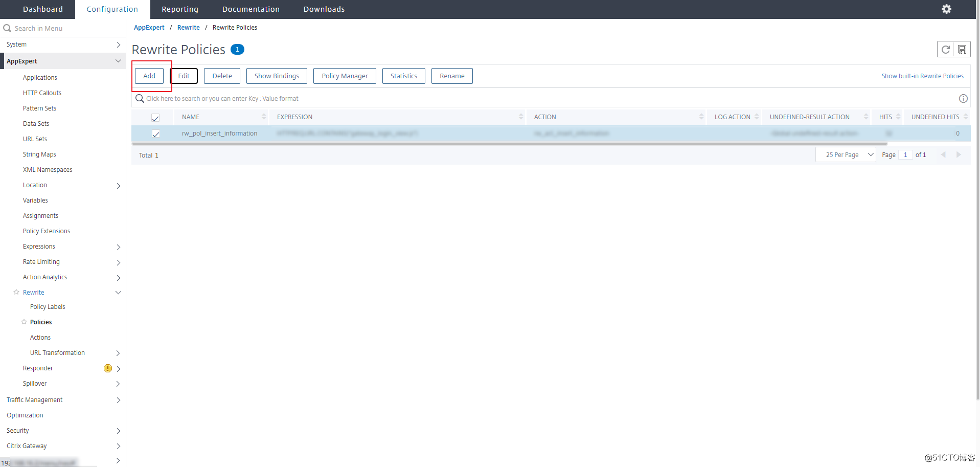Open HTTP Callouts in sidebar
980x467 pixels.
(42, 93)
